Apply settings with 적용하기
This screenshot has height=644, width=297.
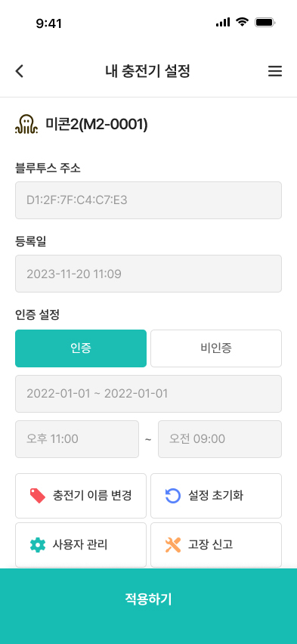(148, 599)
